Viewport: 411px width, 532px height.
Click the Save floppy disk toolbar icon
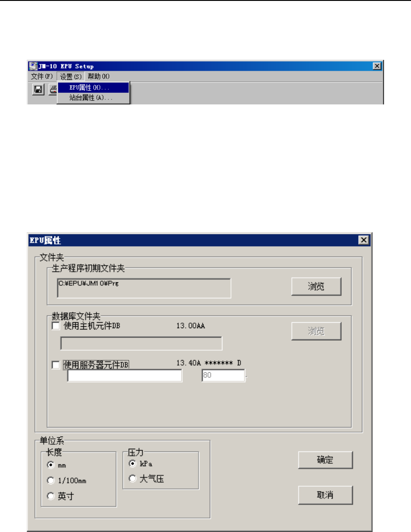38,89
